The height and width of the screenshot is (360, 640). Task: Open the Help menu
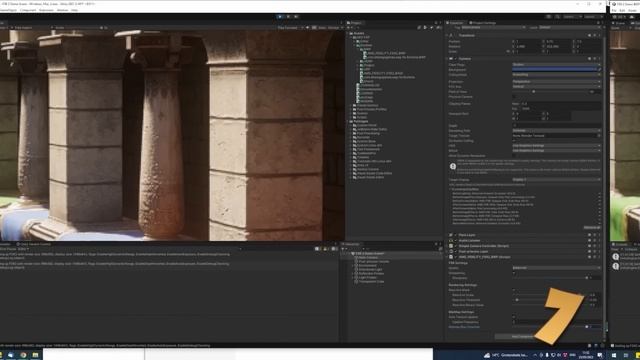pos(74,10)
